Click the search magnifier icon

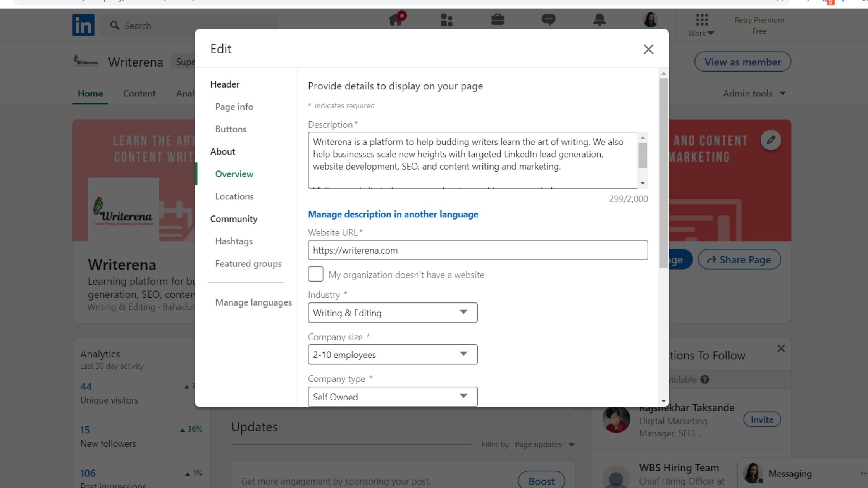pos(115,26)
